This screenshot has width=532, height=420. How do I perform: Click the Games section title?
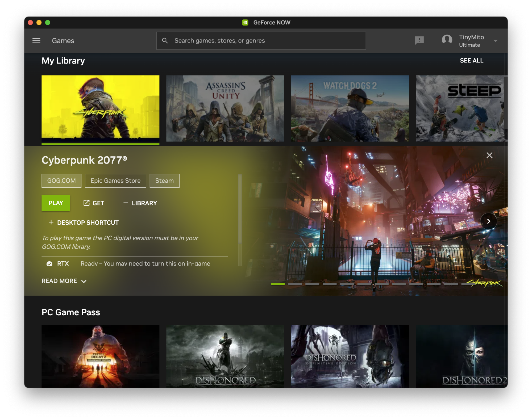(x=63, y=41)
